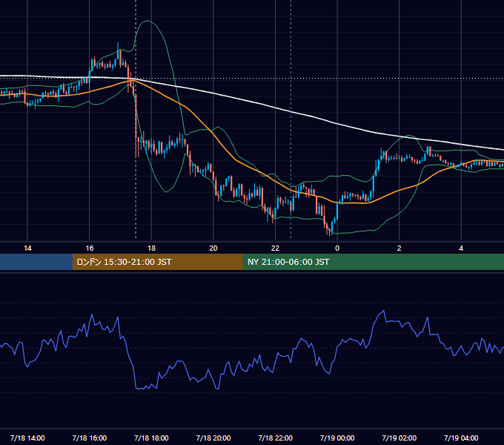Click the 0 hour label on time axis

(337, 248)
